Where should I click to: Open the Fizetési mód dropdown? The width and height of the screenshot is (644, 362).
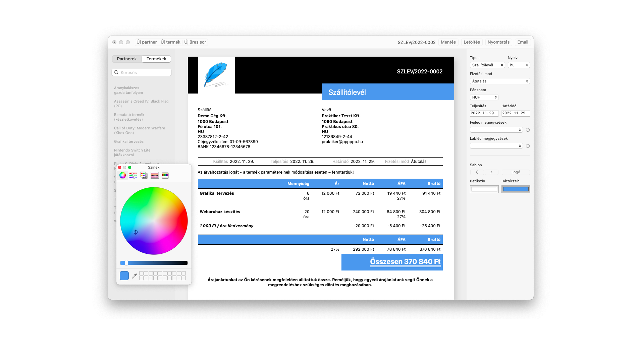pos(500,81)
